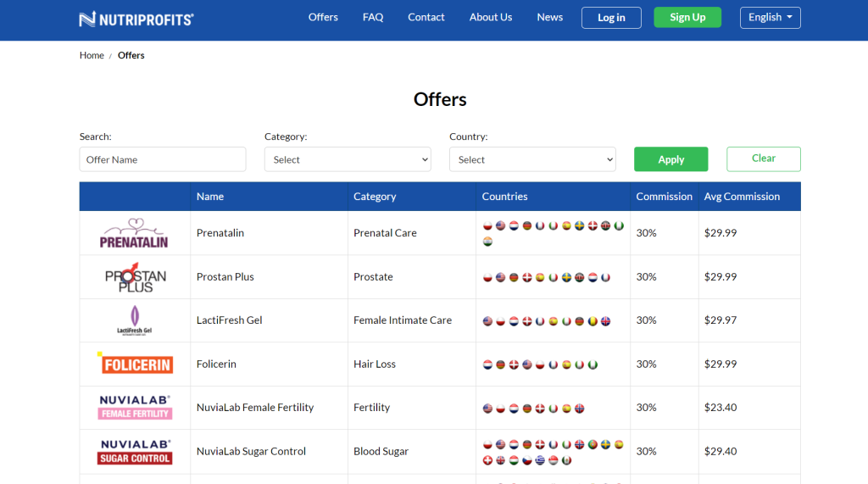Click the Nigeria flag in Folicerin row
Image resolution: width=868 pixels, height=484 pixels.
tap(593, 364)
